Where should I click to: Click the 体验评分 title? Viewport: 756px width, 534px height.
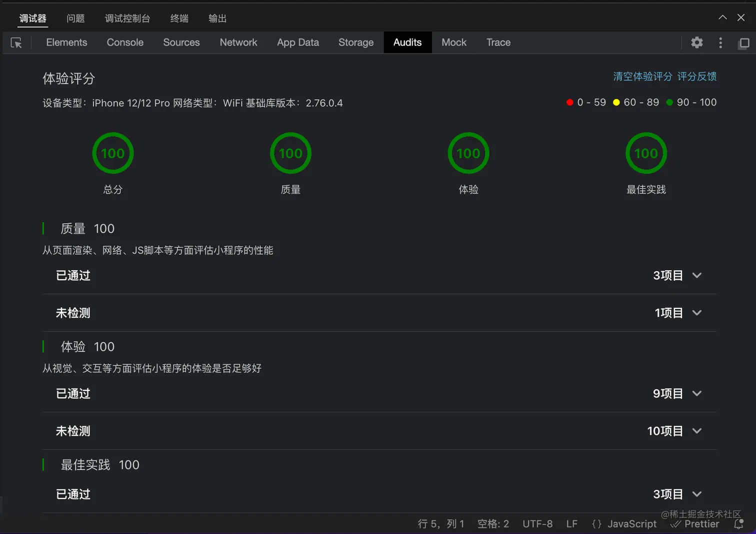tap(68, 79)
